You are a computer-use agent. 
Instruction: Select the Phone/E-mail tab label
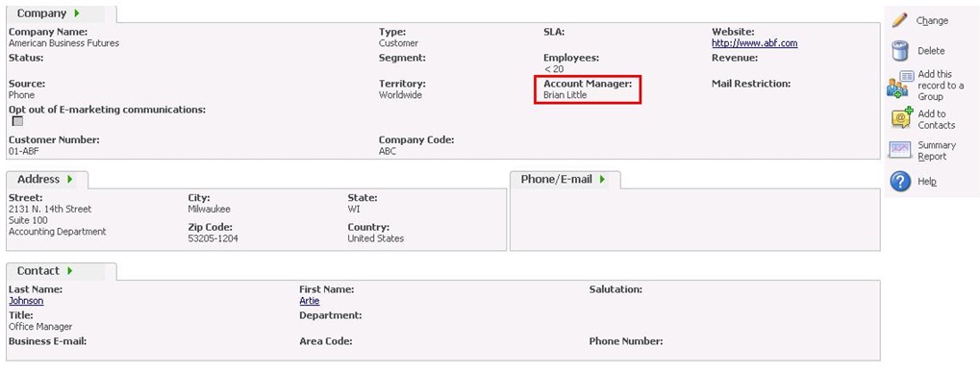(x=556, y=179)
